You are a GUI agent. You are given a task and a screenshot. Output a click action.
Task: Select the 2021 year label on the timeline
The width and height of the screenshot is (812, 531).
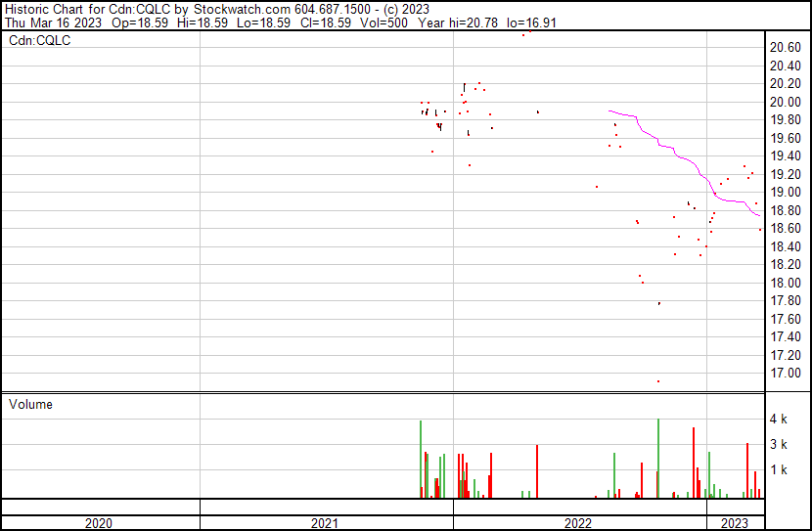tap(326, 523)
